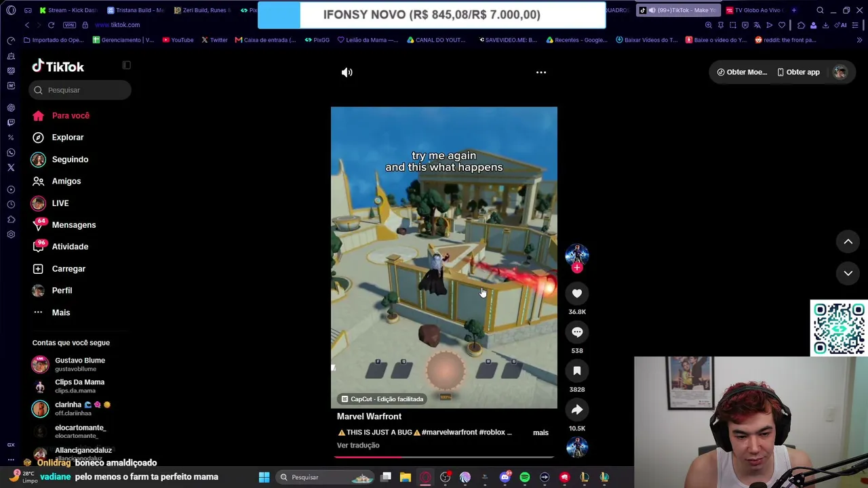Open the Para você feed
Viewport: 868px width, 488px height.
click(x=61, y=116)
